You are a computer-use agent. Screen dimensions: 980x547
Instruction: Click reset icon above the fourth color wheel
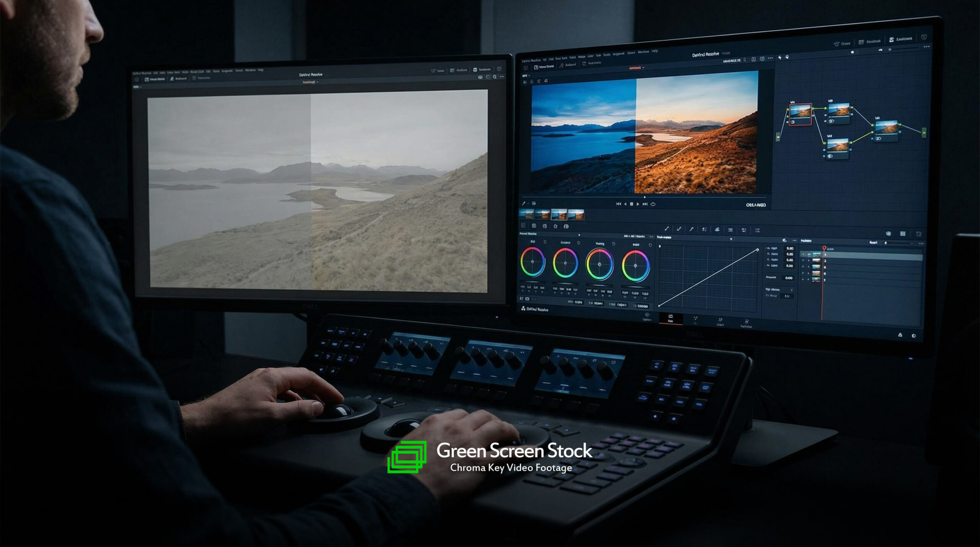coord(650,245)
